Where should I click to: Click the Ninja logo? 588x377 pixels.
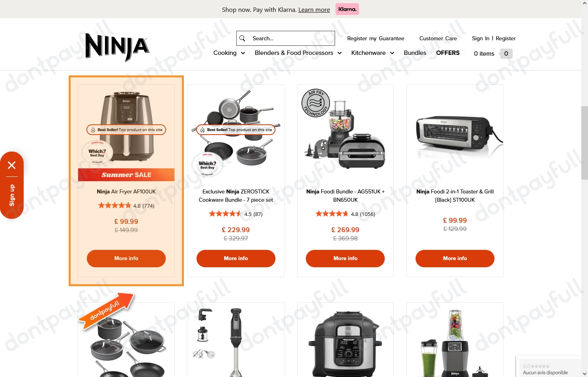pyautogui.click(x=117, y=47)
